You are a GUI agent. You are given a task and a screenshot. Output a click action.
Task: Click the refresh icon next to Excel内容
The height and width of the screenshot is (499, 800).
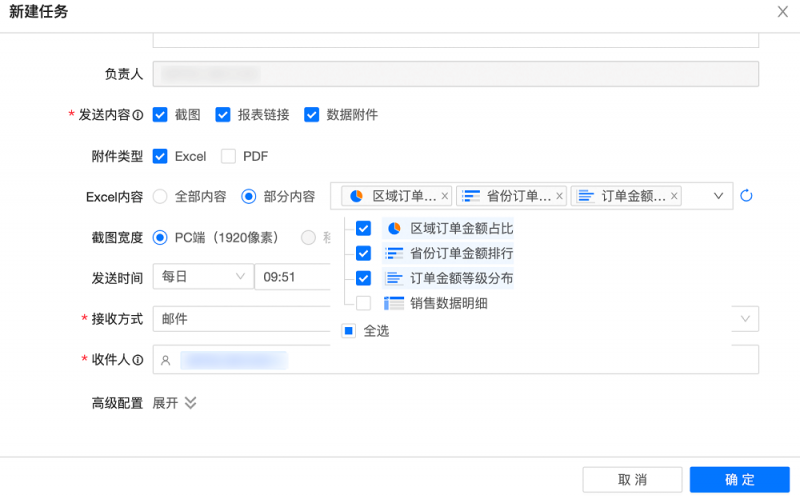coord(746,196)
